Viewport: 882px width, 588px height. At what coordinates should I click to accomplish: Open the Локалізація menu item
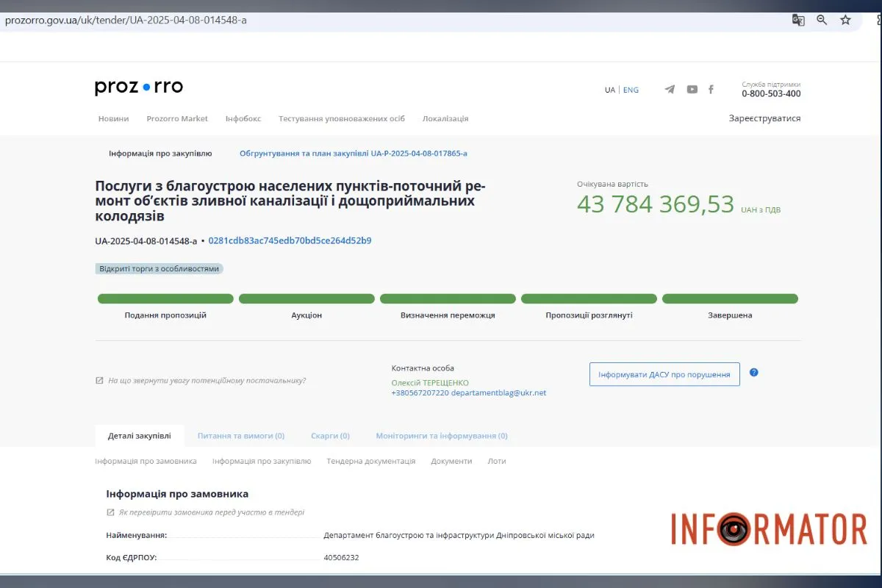[x=445, y=118]
